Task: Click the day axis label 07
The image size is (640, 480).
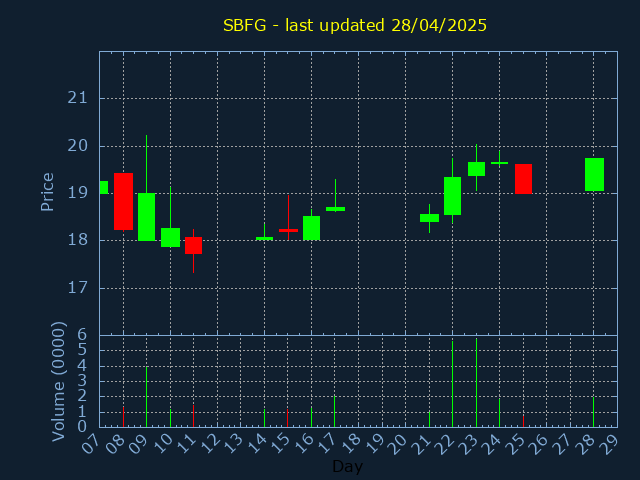Action: pos(91,444)
